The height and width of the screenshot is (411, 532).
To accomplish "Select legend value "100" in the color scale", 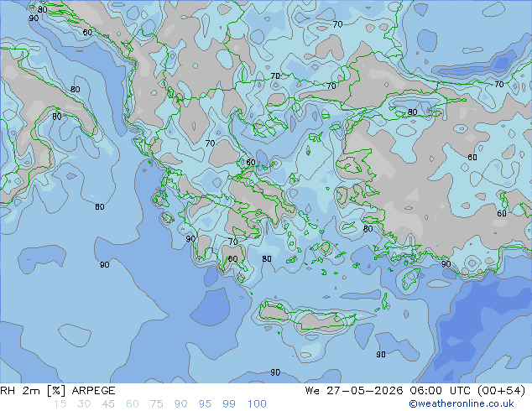I will pos(257,404).
